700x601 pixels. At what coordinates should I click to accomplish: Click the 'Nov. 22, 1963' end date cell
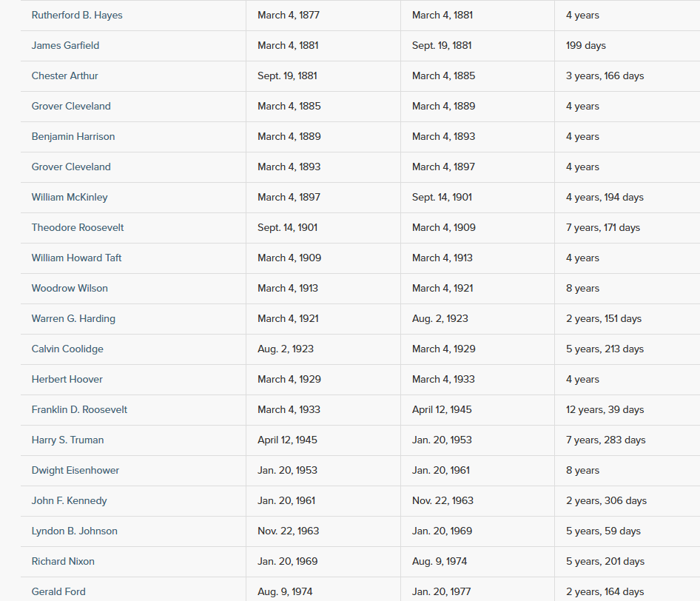(442, 500)
